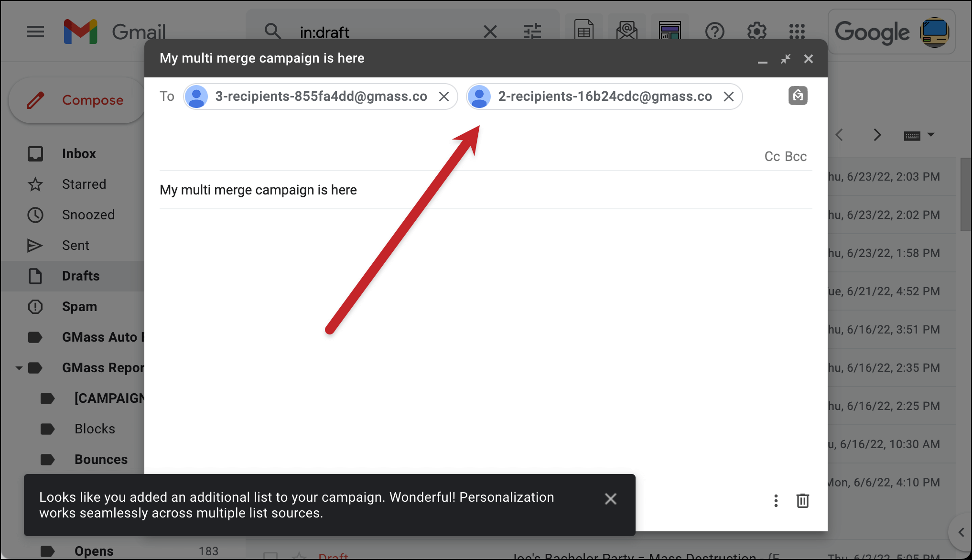Discard the draft with trash icon
Screen dimensions: 972x560
[x=803, y=501]
